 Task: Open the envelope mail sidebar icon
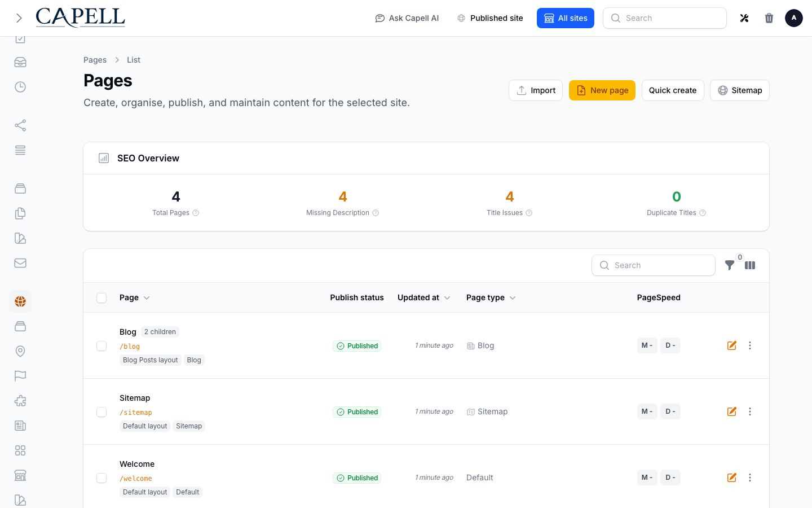[x=20, y=263]
